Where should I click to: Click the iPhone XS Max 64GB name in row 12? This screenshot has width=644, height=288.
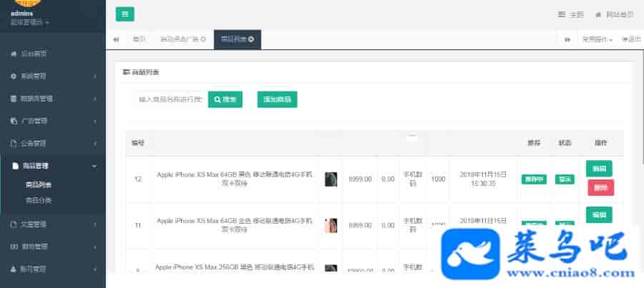[x=235, y=179]
